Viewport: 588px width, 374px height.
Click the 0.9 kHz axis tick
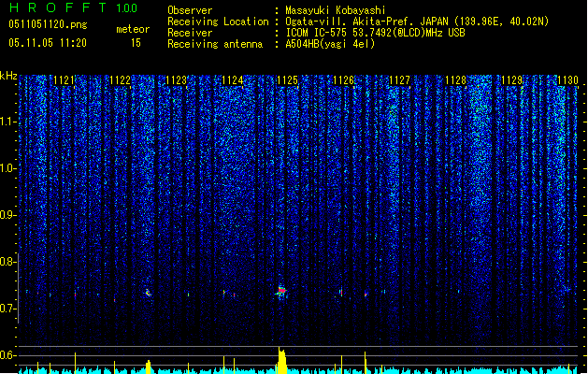click(7, 215)
